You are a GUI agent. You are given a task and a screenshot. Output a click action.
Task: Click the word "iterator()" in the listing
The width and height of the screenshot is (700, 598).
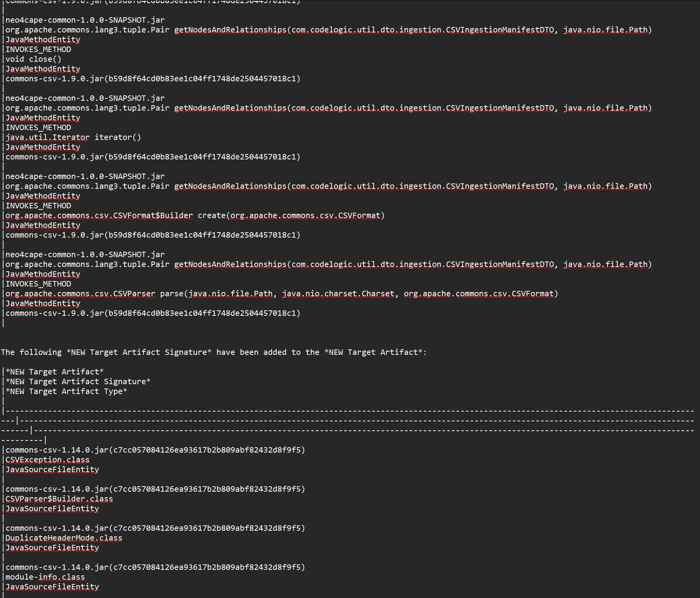tap(117, 137)
